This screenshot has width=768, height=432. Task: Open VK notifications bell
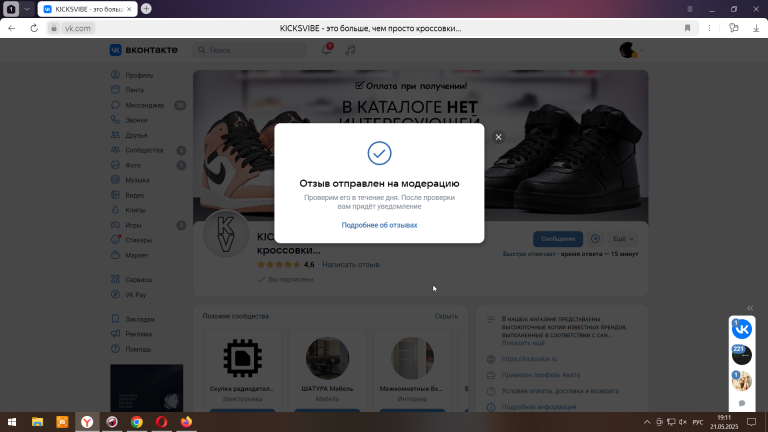coord(326,49)
